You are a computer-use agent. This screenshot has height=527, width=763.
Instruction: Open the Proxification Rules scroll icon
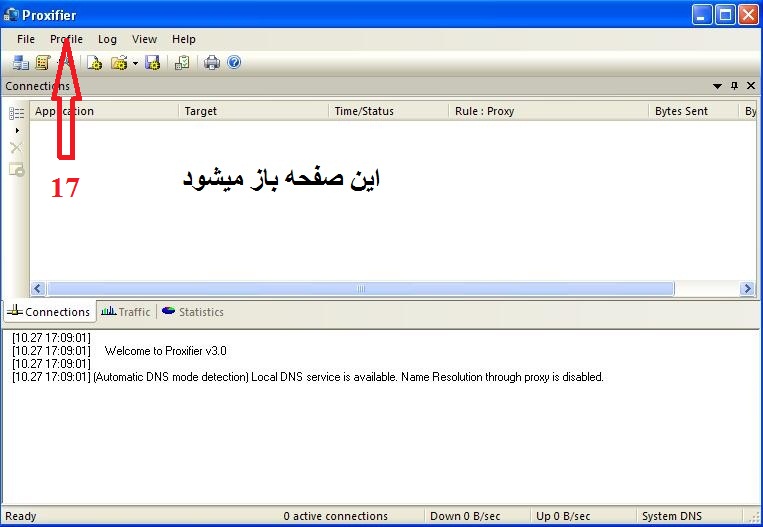[x=43, y=63]
